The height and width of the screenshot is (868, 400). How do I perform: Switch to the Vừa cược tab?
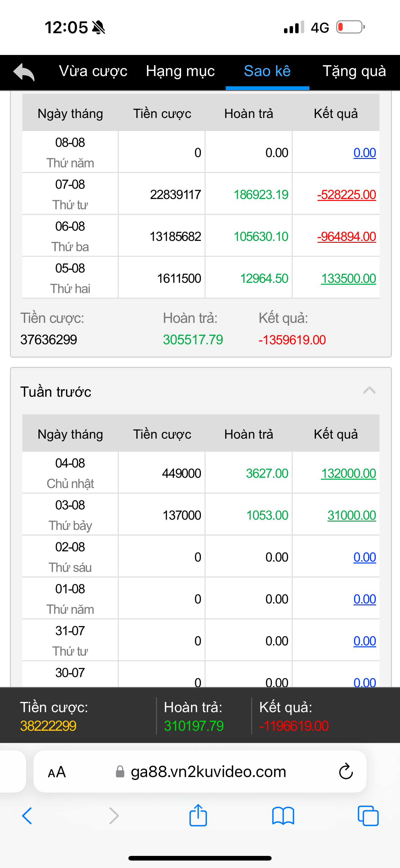pos(93,71)
